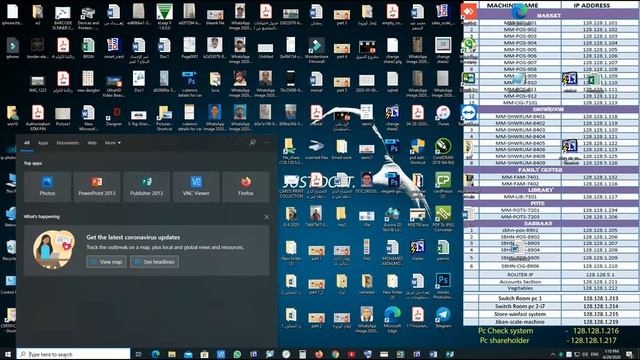This screenshot has width=640, height=360.
Task: Open File Explorer from the taskbar
Action: pos(172,354)
